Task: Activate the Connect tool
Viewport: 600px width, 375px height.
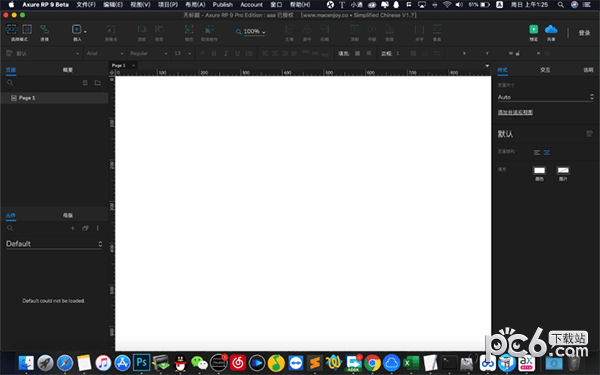Action: 44,29
